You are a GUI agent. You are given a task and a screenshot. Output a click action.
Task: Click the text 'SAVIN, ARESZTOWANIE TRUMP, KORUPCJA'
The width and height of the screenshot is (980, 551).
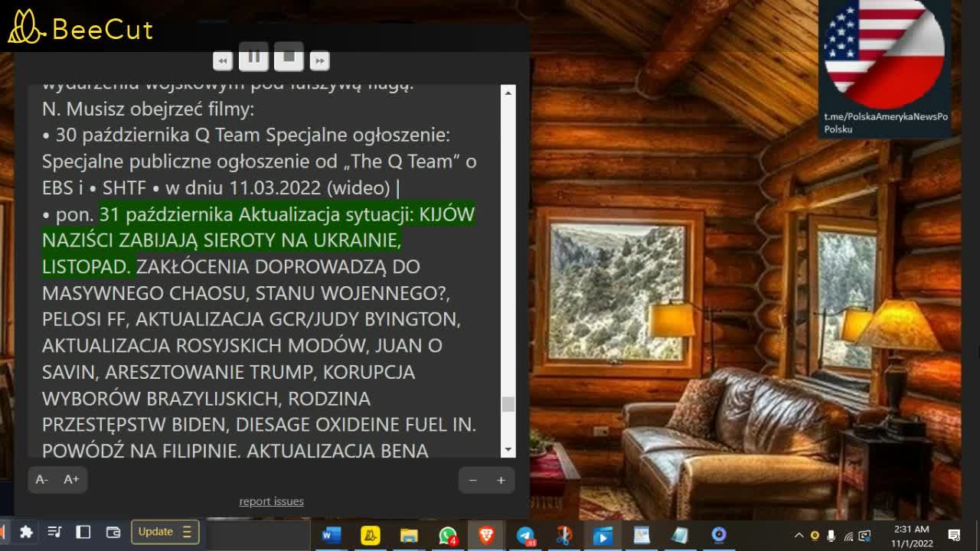(228, 372)
